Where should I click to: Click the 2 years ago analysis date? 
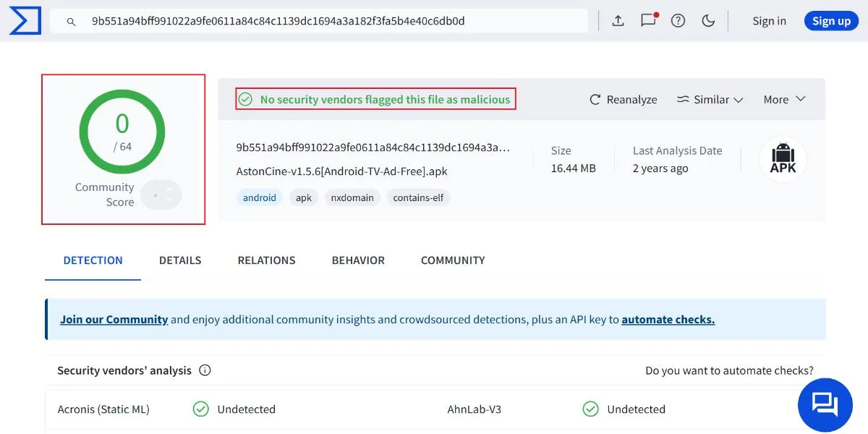pyautogui.click(x=660, y=169)
